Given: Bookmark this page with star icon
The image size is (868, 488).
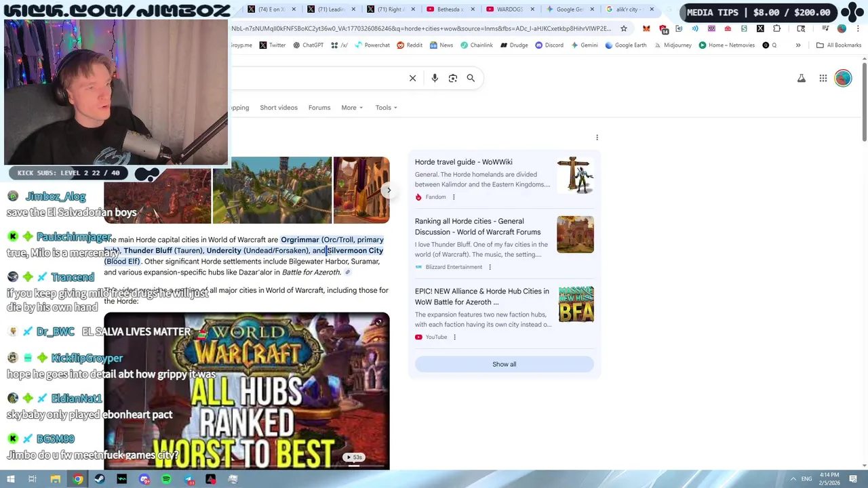Looking at the screenshot, I should point(624,28).
